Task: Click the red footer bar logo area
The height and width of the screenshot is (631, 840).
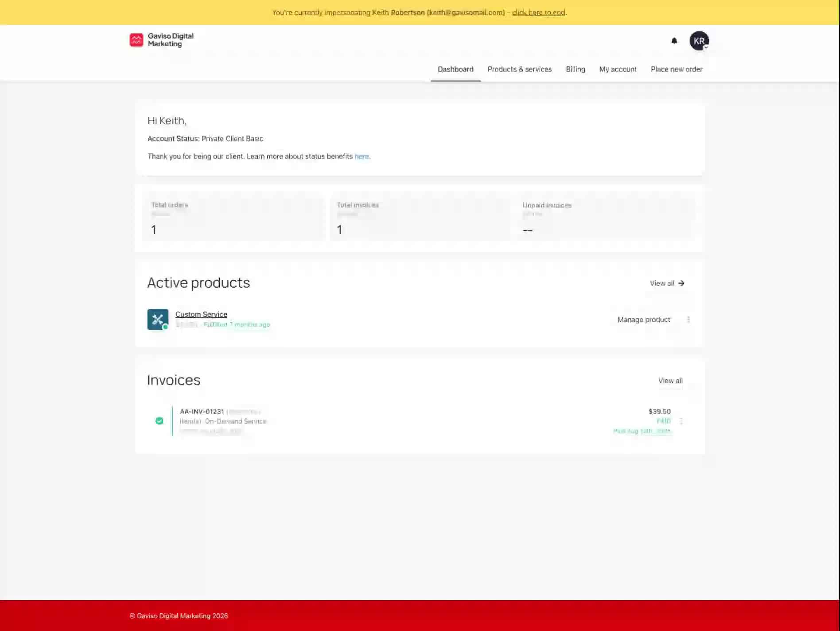Action: click(179, 615)
